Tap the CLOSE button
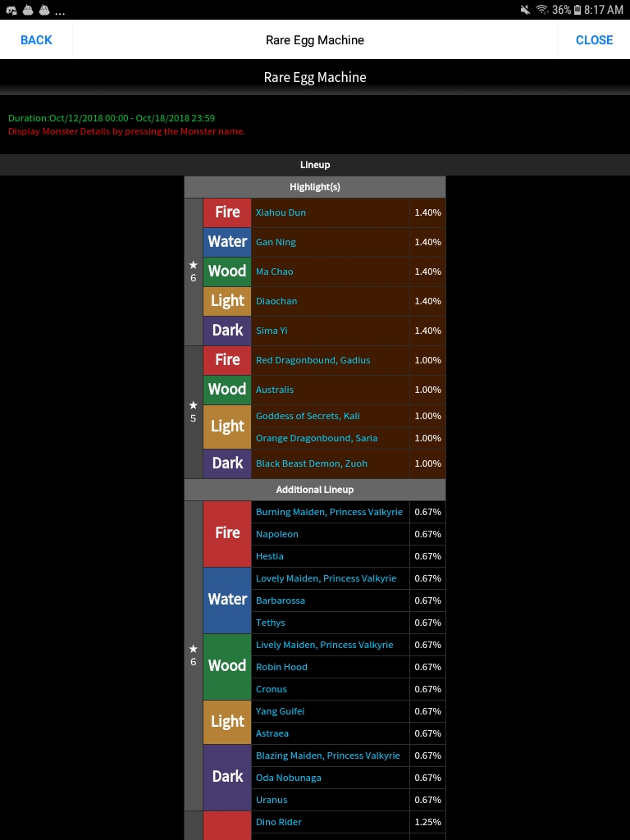This screenshot has height=840, width=630. pos(594,39)
